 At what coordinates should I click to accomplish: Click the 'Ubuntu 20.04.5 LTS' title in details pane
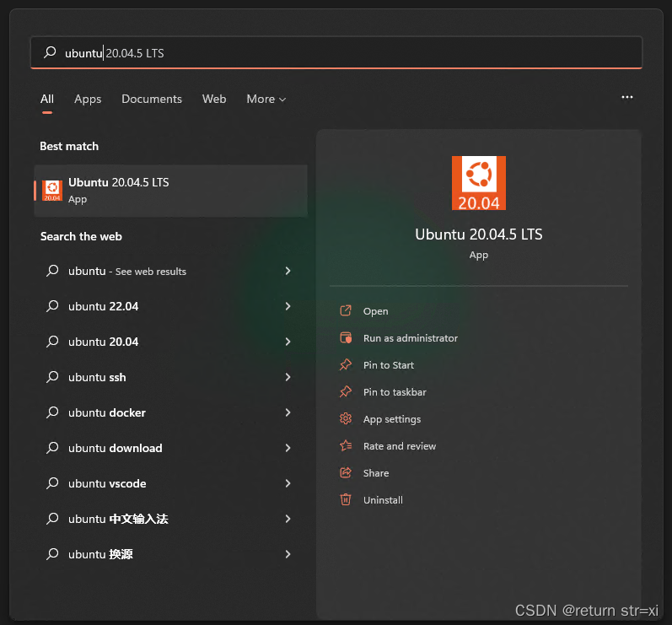[479, 234]
